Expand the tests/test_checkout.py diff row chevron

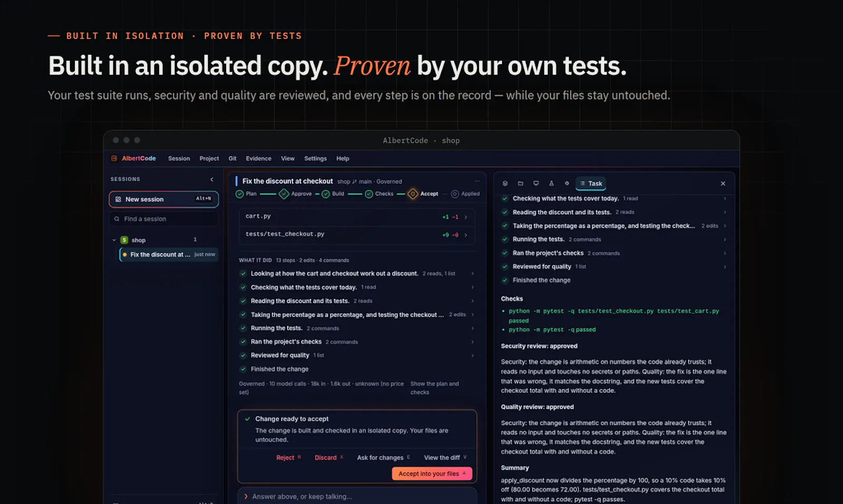click(466, 235)
